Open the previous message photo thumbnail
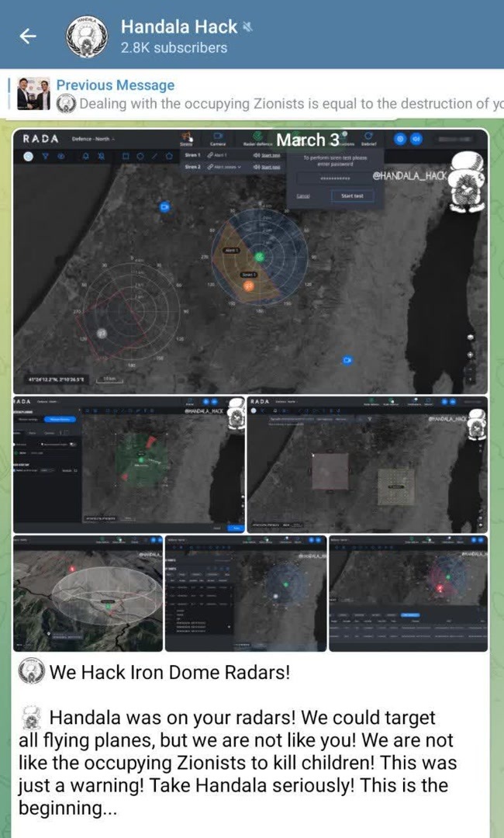Image resolution: width=504 pixels, height=838 pixels. pos(33,94)
